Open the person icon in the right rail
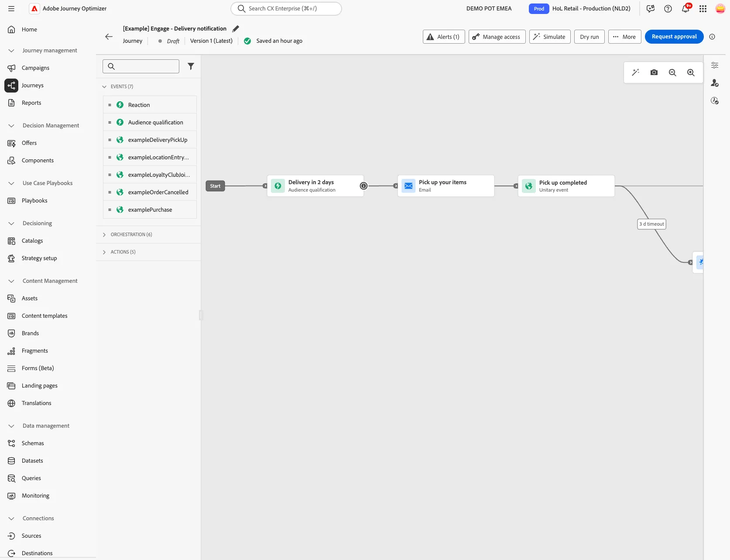Viewport: 730px width, 560px height. tap(715, 83)
